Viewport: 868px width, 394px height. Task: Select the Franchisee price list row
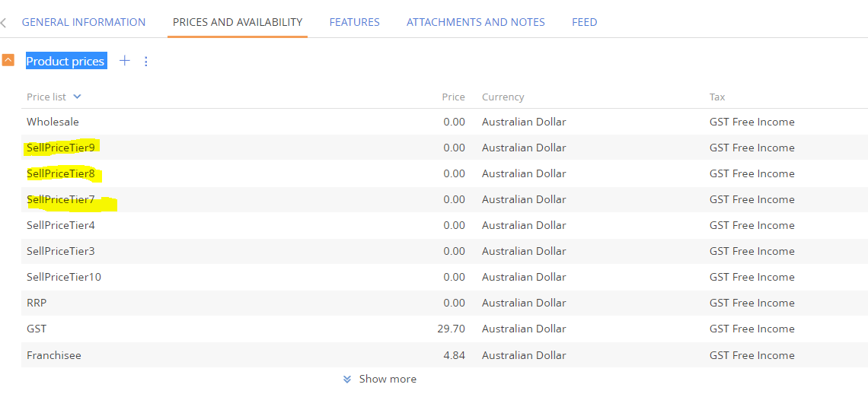[x=445, y=355]
